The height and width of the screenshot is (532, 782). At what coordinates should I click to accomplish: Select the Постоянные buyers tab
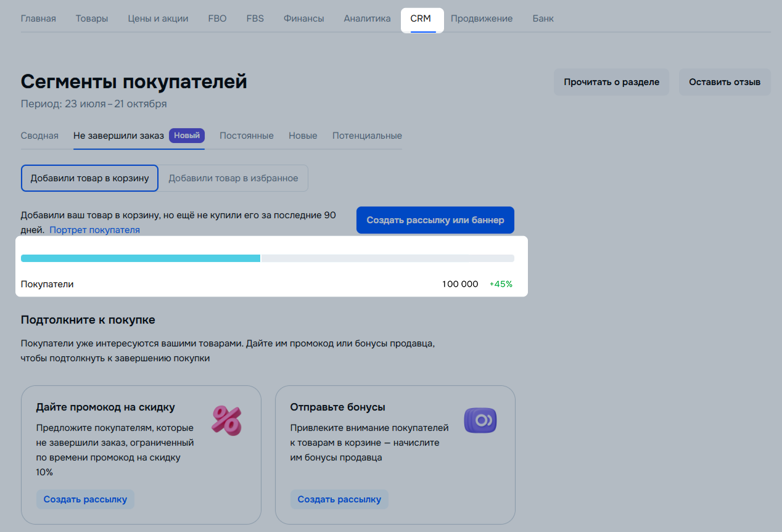point(247,136)
